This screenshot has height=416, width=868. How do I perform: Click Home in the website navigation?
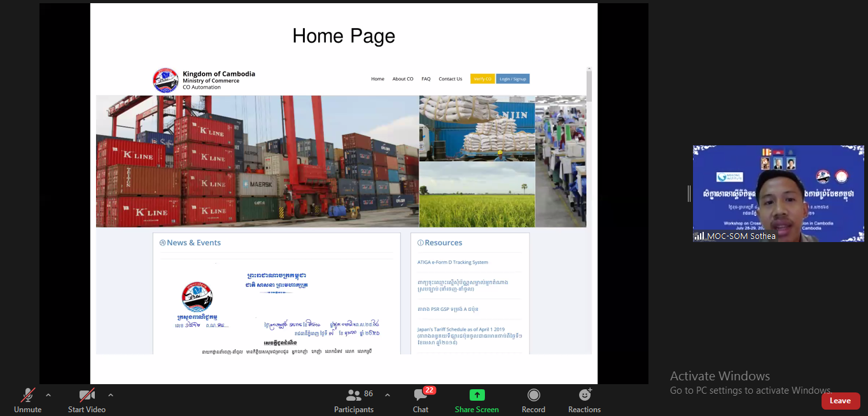point(377,79)
